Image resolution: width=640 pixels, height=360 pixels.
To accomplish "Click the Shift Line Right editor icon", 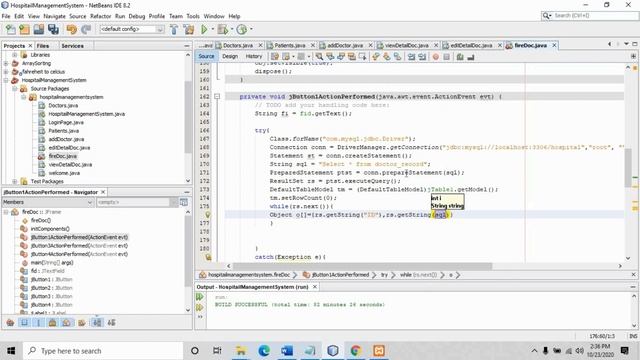I will pos(422,57).
